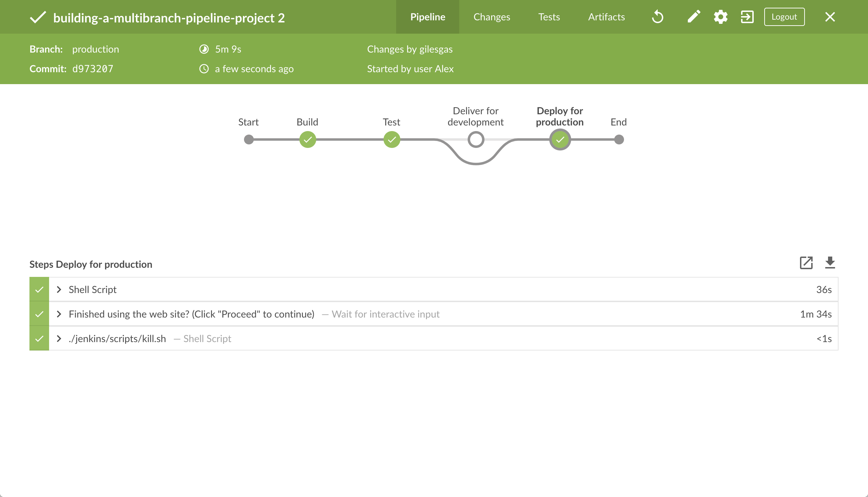Open the Settings gear icon
This screenshot has height=497, width=868.
(x=721, y=17)
